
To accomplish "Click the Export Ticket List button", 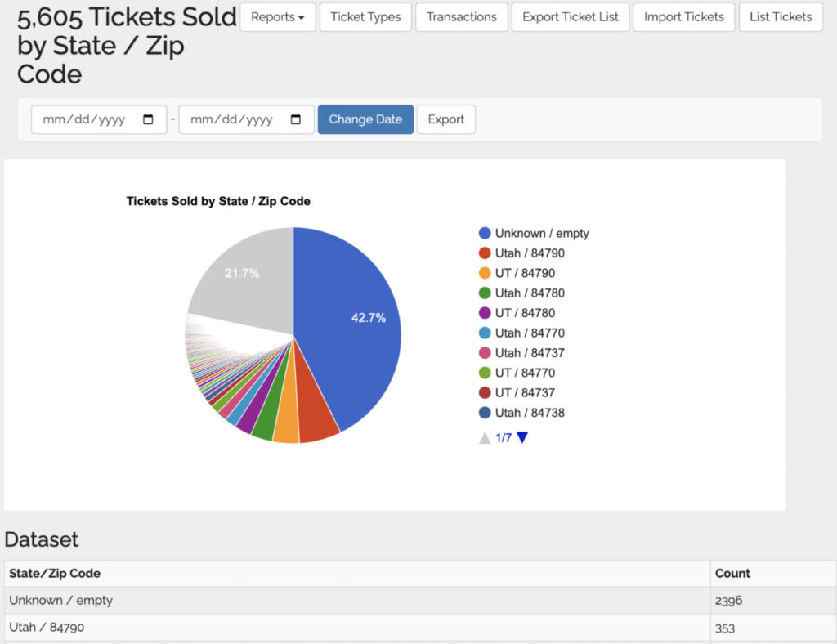I will pos(571,17).
